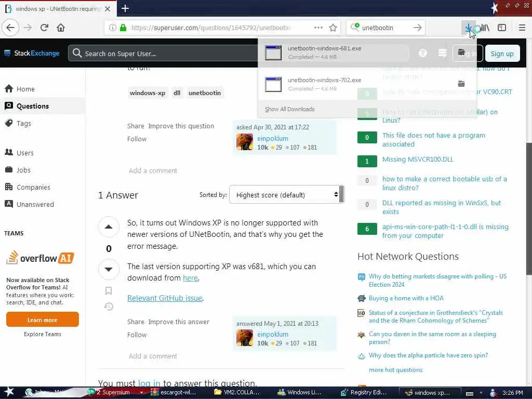Open 'This file does not have a program associated'
Image resolution: width=532 pixels, height=399 pixels.
434,139
